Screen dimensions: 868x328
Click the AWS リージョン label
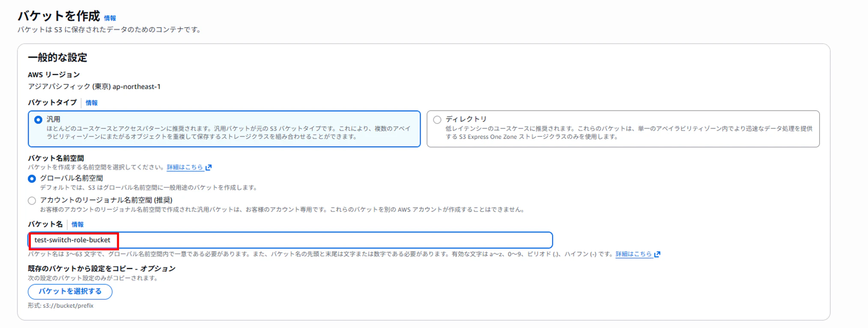tap(54, 75)
